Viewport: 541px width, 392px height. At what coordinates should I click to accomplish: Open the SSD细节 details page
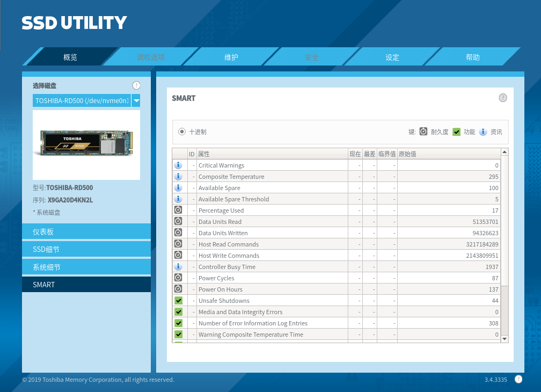coord(86,249)
